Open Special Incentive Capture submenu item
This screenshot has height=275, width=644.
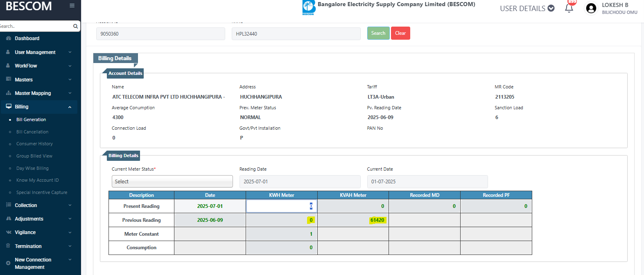pyautogui.click(x=42, y=192)
